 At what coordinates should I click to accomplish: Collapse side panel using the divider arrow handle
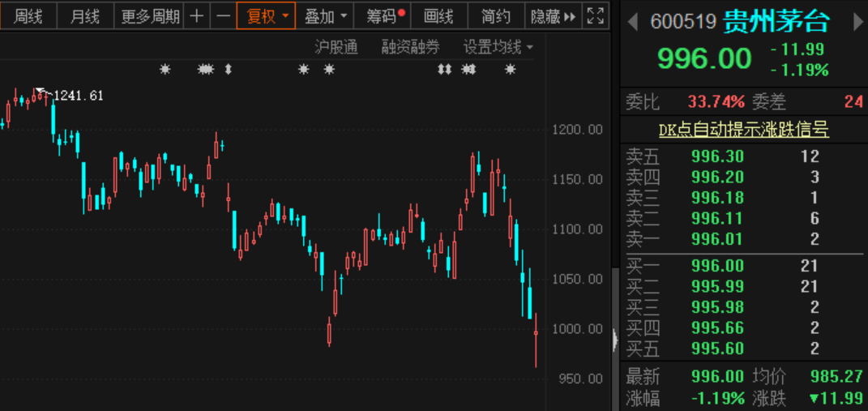point(615,340)
